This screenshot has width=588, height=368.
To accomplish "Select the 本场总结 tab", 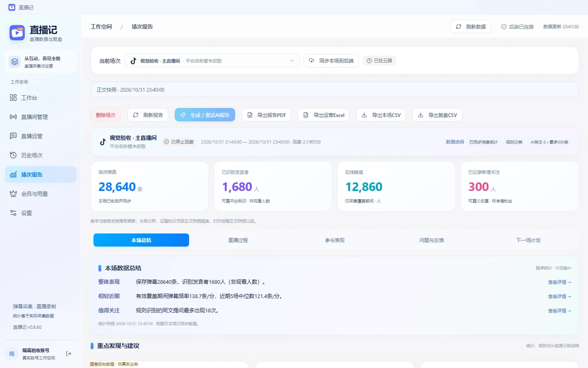I will (x=141, y=240).
